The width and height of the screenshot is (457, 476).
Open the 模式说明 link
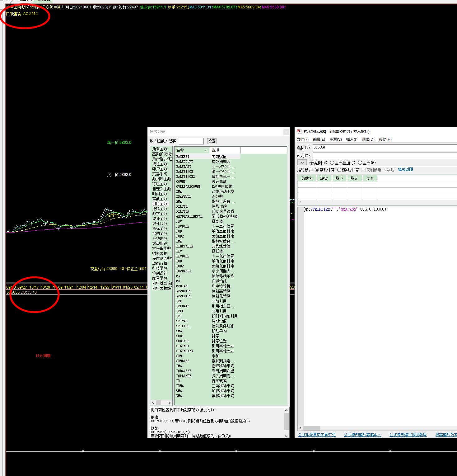(405, 170)
